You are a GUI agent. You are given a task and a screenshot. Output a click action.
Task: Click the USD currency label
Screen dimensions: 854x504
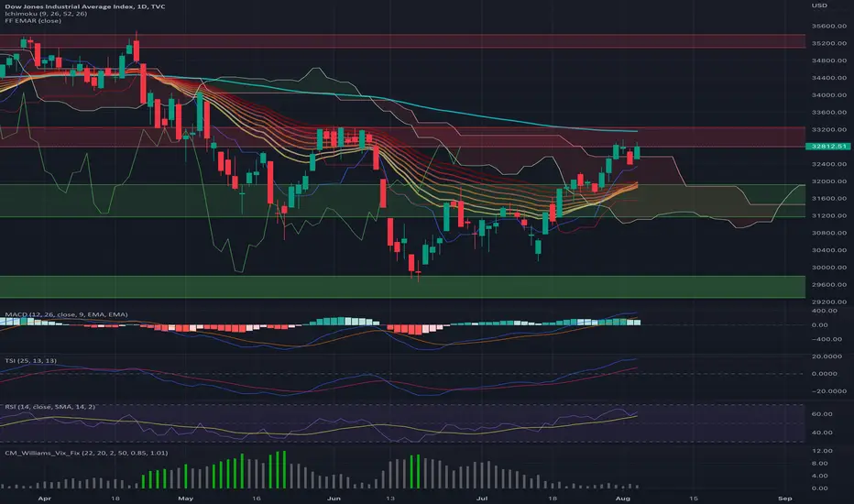click(x=819, y=5)
